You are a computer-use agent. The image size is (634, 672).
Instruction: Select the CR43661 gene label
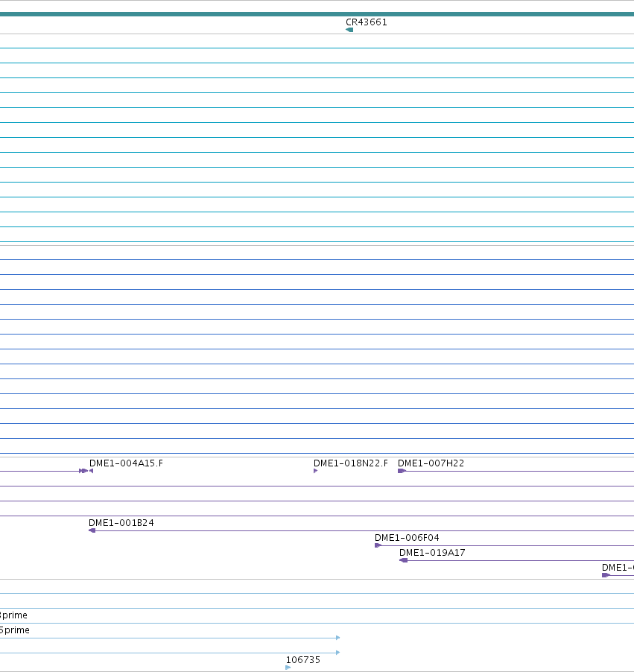[366, 22]
